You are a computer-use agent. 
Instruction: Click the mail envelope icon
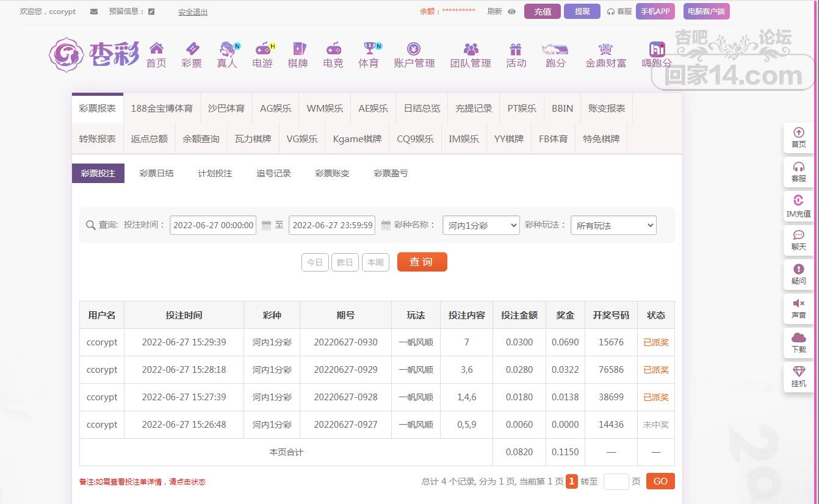point(93,12)
